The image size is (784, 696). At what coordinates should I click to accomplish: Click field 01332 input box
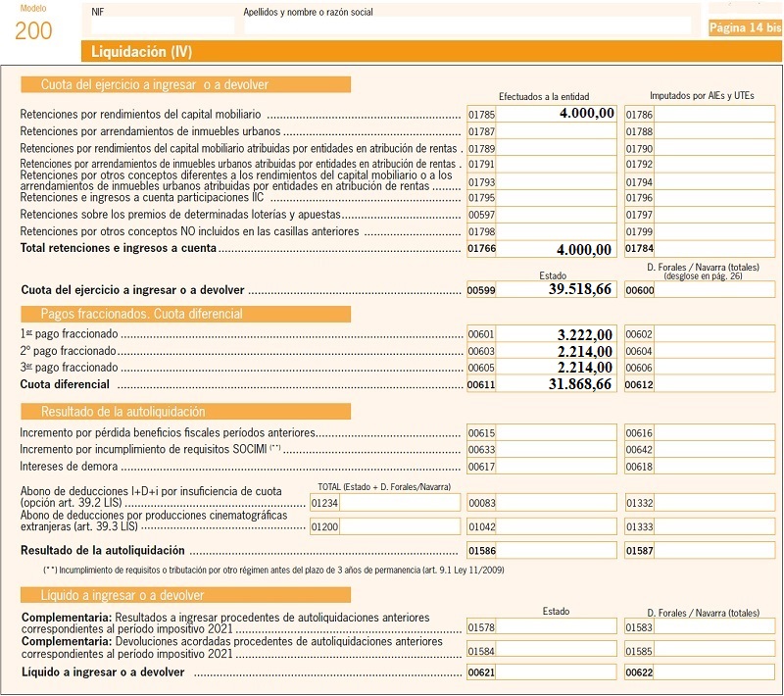tap(714, 503)
